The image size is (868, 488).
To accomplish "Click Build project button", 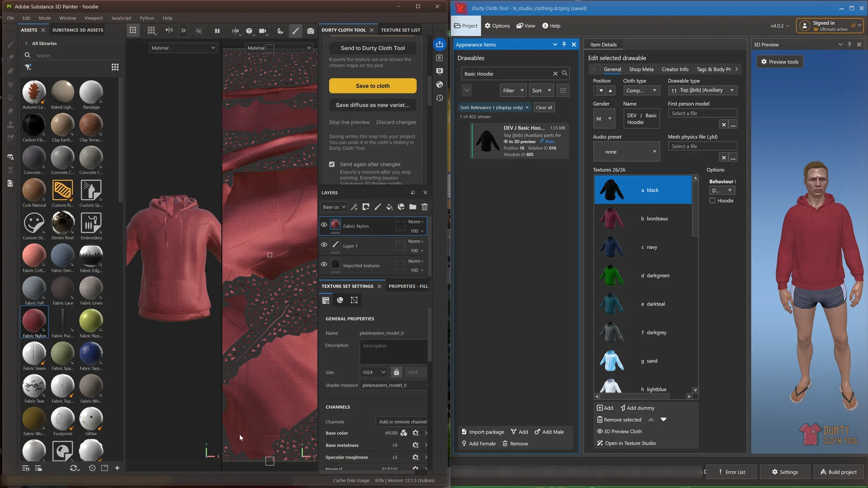I will click(838, 472).
